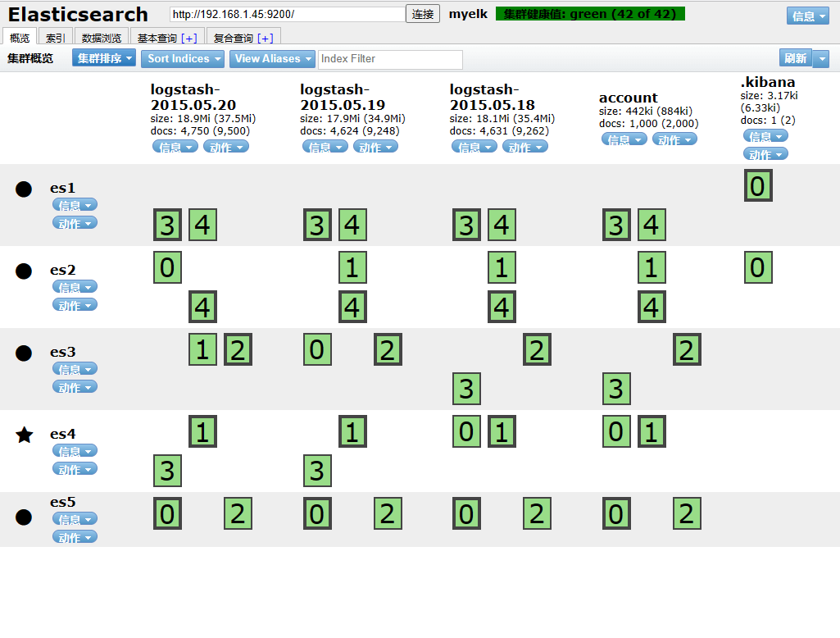Click the logstash-2015.05.18 index title
Image resolution: width=840 pixels, height=638 pixels.
point(493,97)
